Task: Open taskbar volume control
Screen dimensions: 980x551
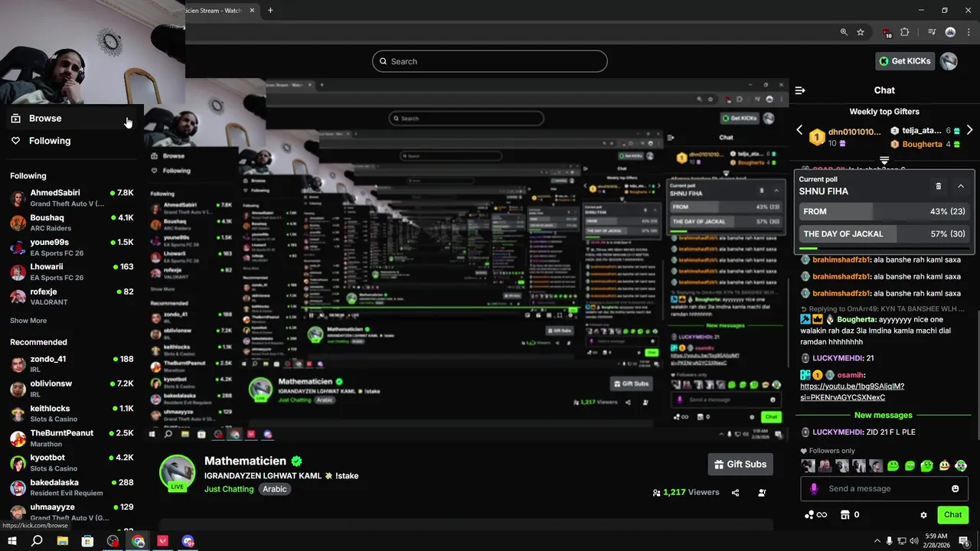Action: [x=913, y=541]
